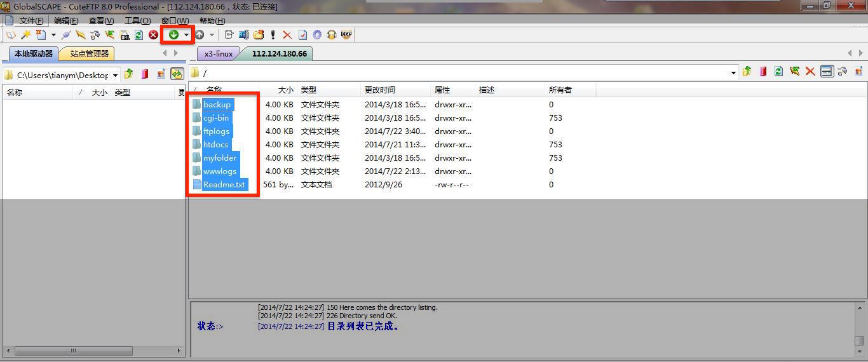Expand the download button dropdown arrow
Screen dimensions: 868x362
pos(186,35)
